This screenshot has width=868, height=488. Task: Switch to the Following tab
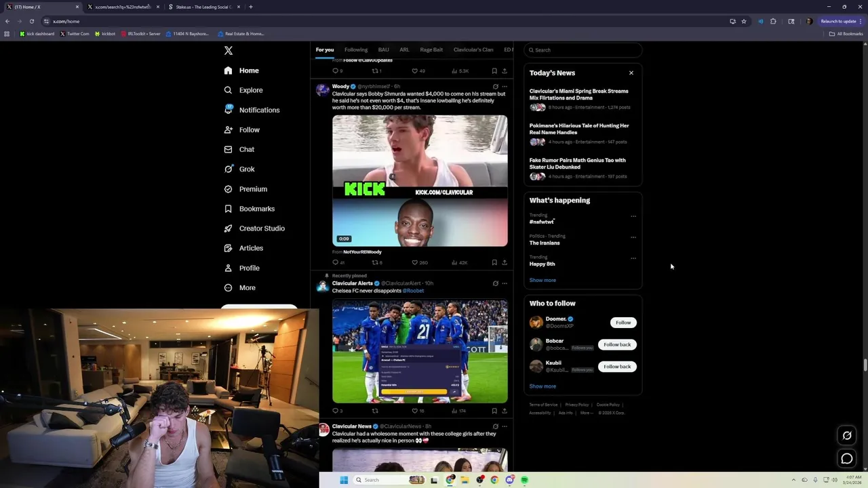coord(356,49)
